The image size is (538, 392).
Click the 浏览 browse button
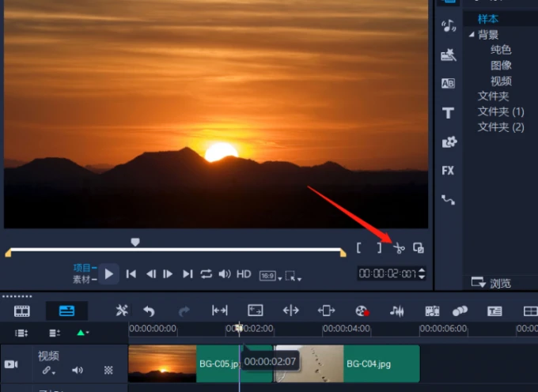click(x=491, y=283)
